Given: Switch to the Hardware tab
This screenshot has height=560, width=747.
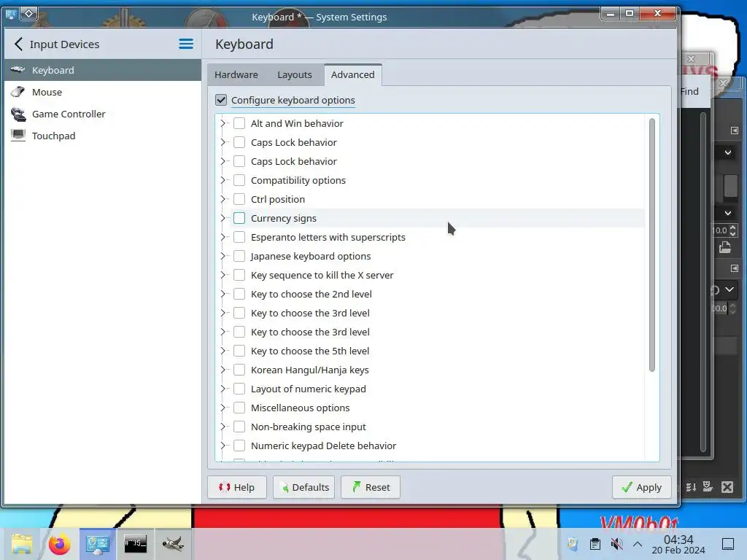Looking at the screenshot, I should [236, 75].
